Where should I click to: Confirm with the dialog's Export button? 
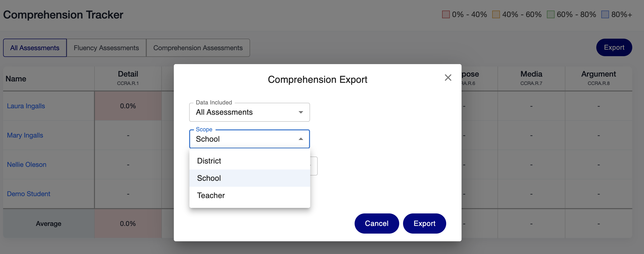pyautogui.click(x=424, y=224)
